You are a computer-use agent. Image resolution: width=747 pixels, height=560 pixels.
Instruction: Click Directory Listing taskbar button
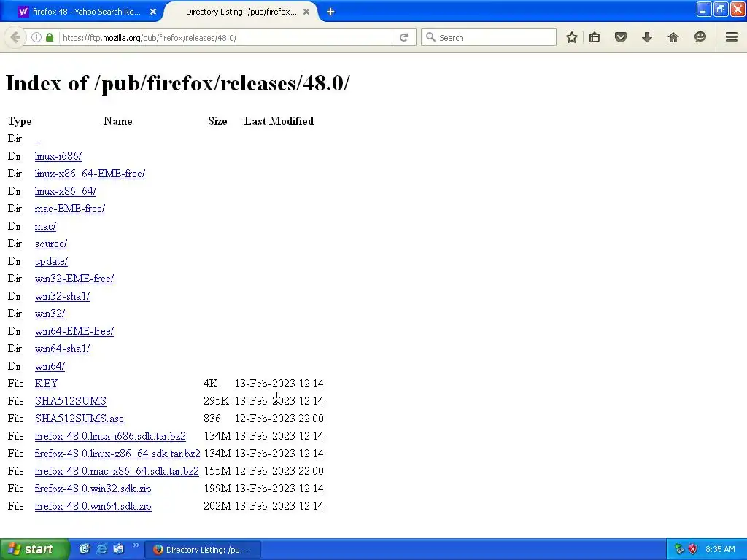coord(203,550)
